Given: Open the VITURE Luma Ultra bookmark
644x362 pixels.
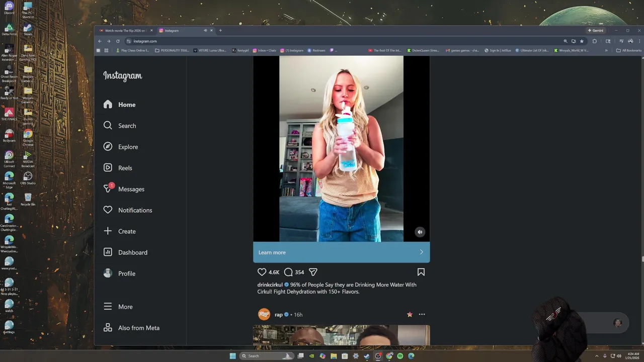Looking at the screenshot, I should pos(210,50).
